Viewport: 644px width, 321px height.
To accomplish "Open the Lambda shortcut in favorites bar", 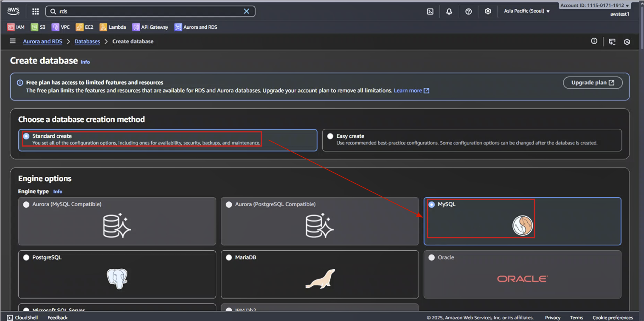I will click(113, 27).
